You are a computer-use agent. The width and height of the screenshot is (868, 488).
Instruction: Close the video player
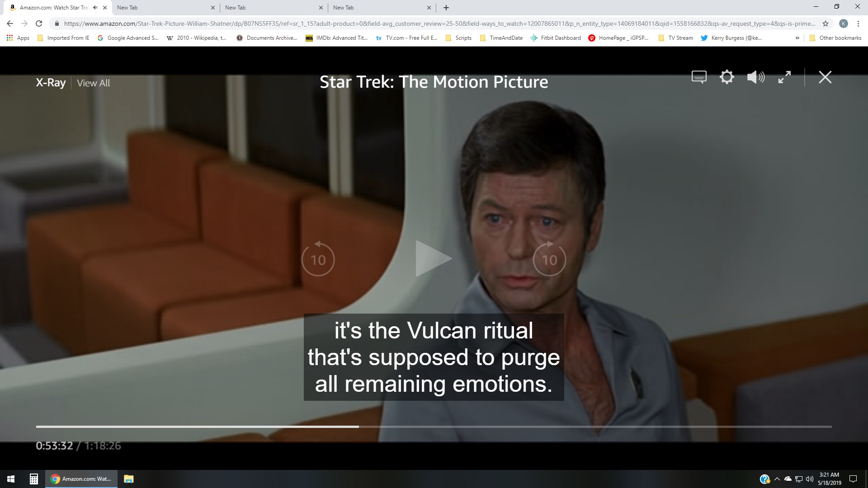825,77
